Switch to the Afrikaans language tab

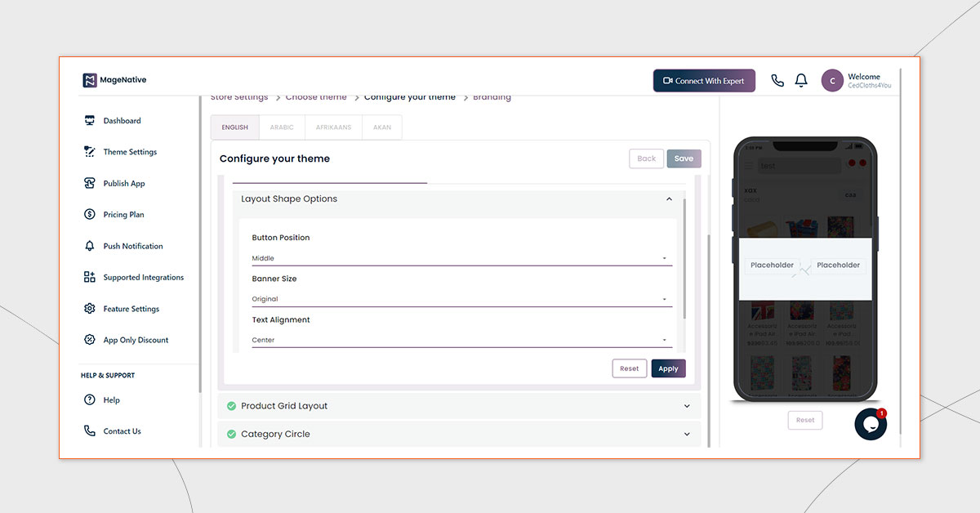point(333,127)
